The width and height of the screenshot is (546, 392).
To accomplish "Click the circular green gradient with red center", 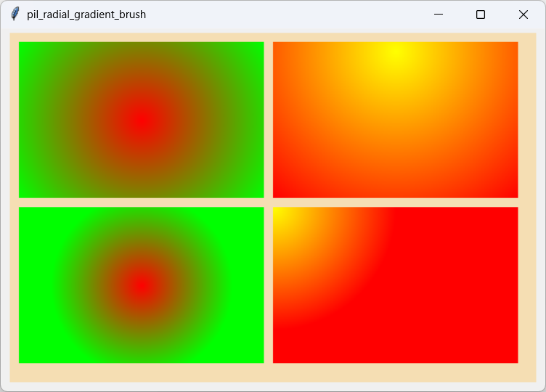I will coord(142,285).
